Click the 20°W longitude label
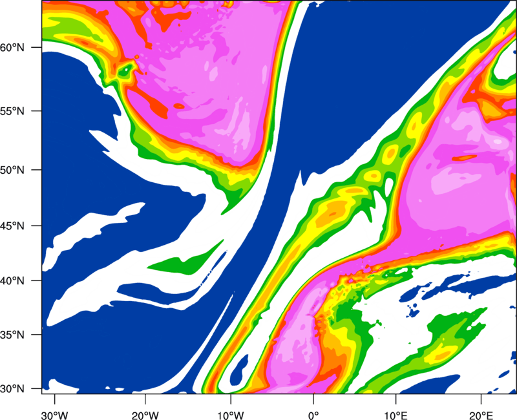The image size is (517, 420). 145,415
